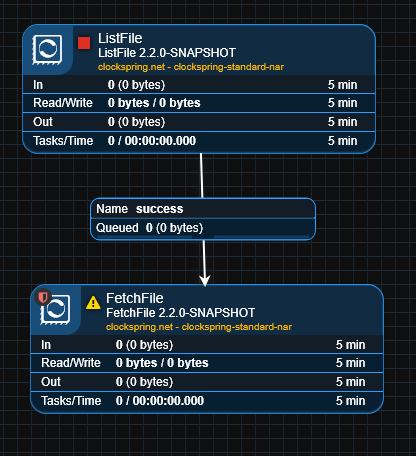Click the connection line leaving ListFile
The height and width of the screenshot is (456, 416).
[201, 176]
